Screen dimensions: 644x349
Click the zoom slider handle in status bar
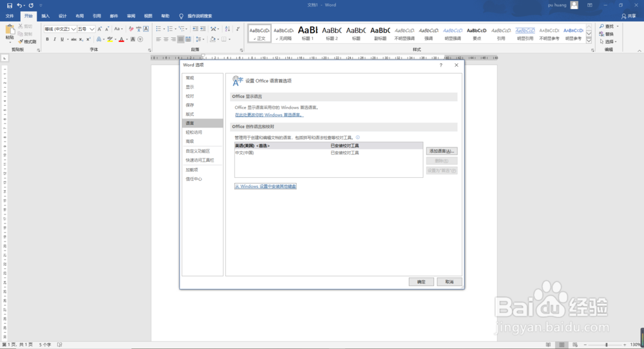coord(606,345)
